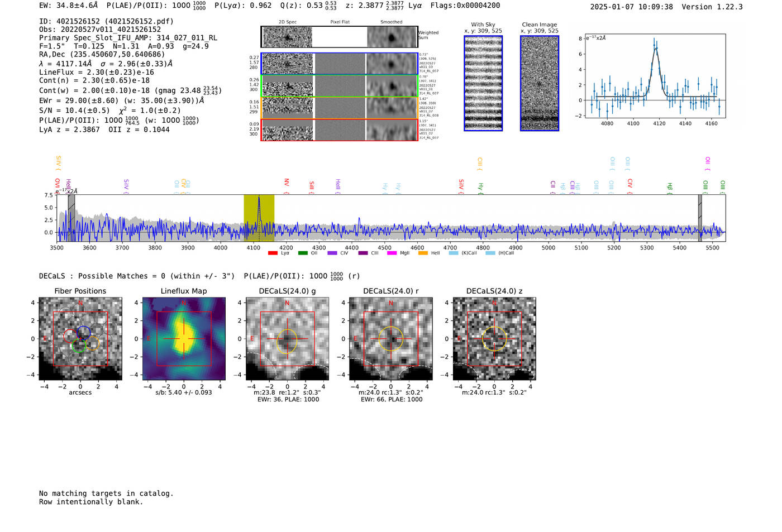
Task: Click the hatched gray band near 3550 Å
Action: (71, 218)
